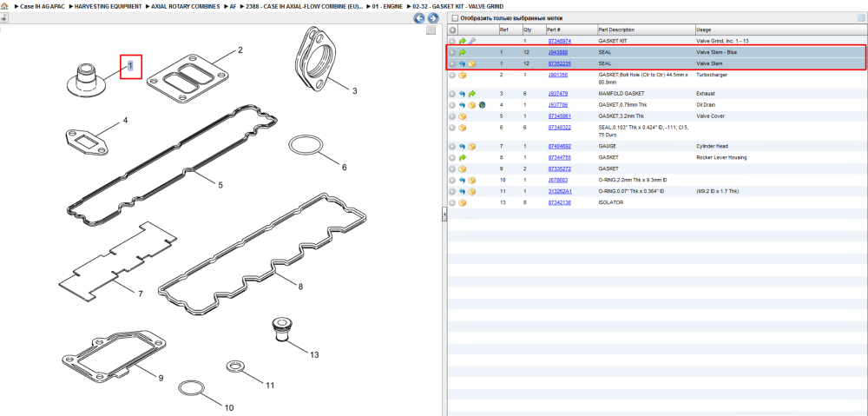
Task: Open the AF breadcrumb level
Action: (233, 7)
